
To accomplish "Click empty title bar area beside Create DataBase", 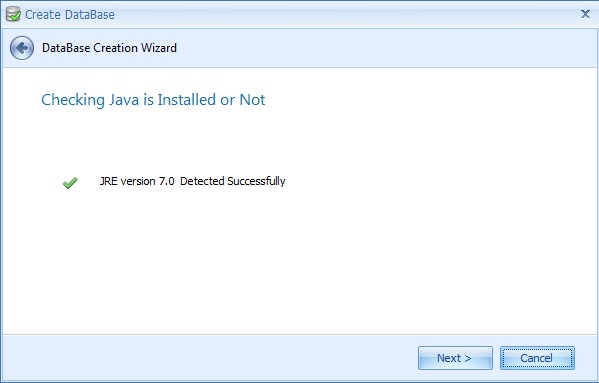I will [344, 15].
